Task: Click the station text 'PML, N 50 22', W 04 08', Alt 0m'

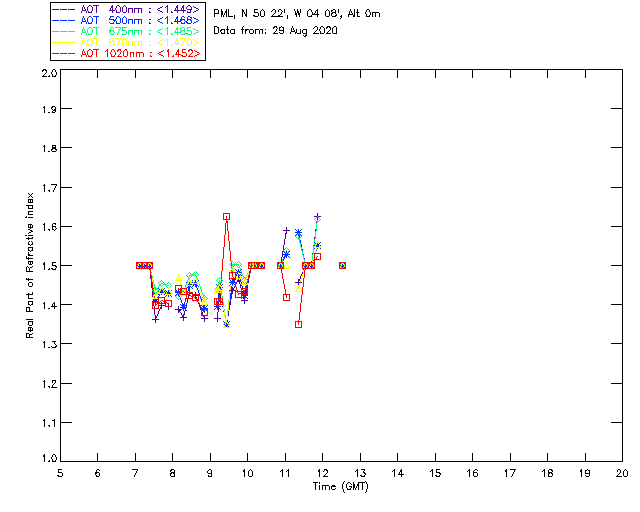Action: (297, 13)
